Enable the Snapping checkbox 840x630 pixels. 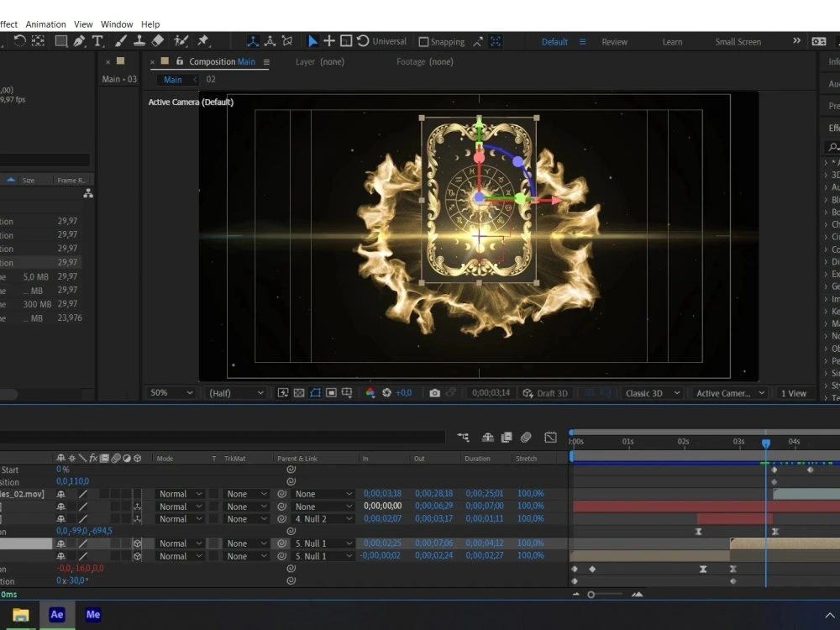pos(423,42)
